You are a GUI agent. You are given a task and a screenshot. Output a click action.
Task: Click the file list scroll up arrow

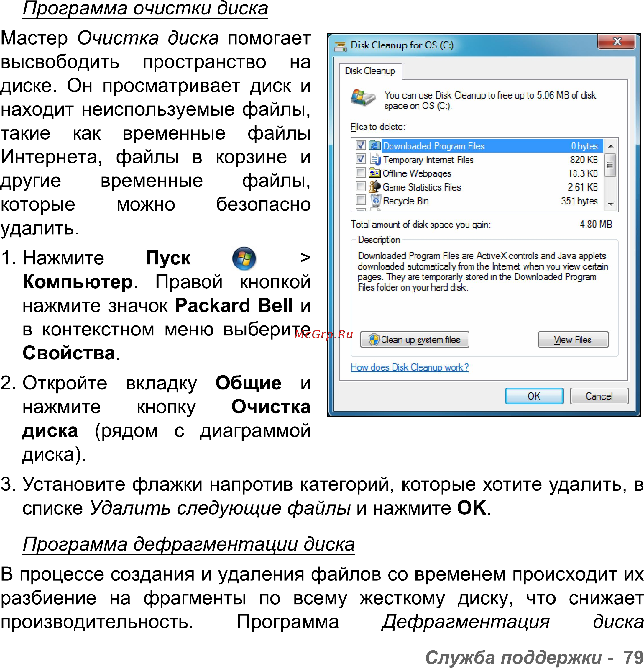[x=610, y=146]
